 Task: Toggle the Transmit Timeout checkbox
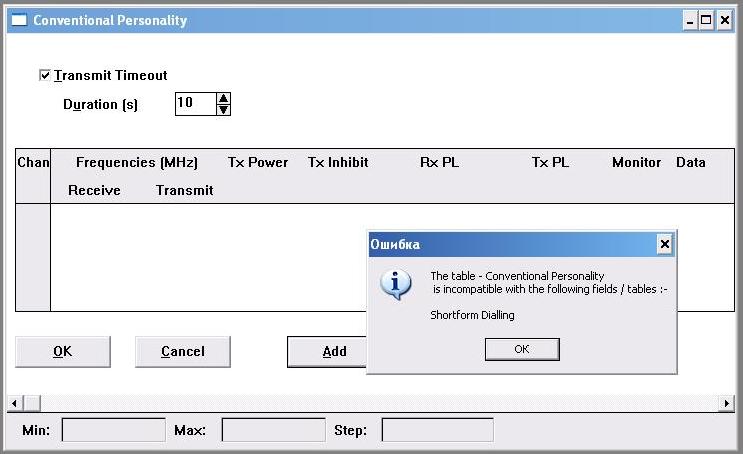[44, 75]
